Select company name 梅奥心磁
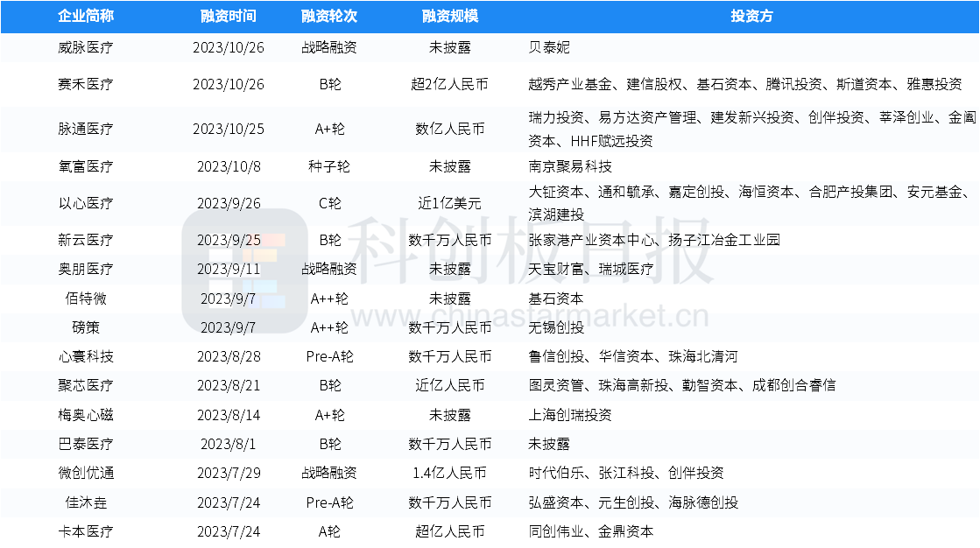 coord(86,415)
